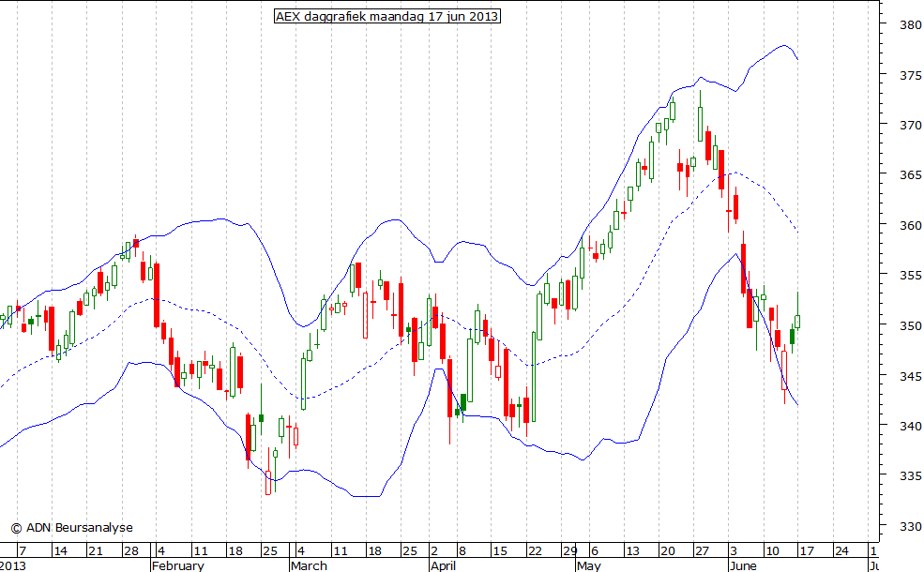Viewport: 924px width, 572px height.
Task: Click price axis label 340
Action: coord(911,426)
